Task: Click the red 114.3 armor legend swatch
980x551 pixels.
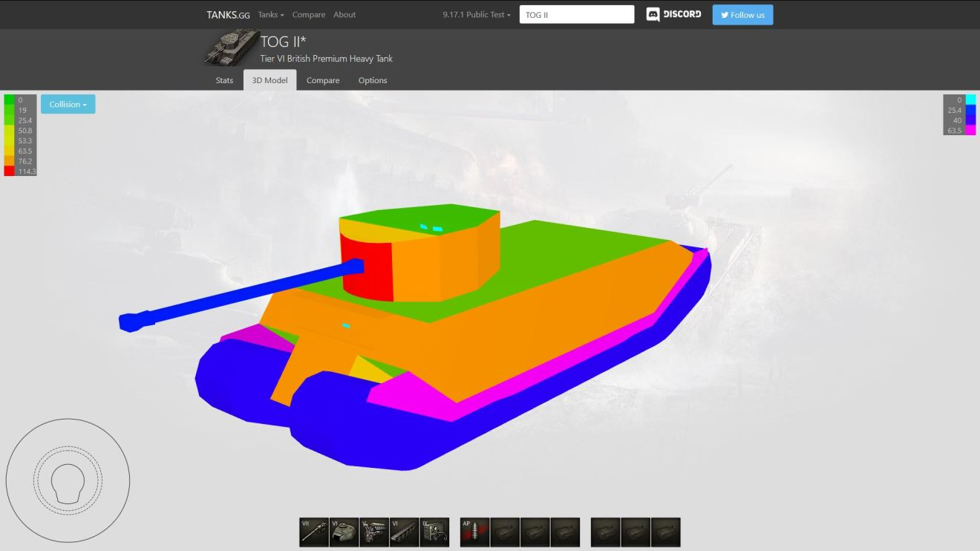Action: [9, 172]
